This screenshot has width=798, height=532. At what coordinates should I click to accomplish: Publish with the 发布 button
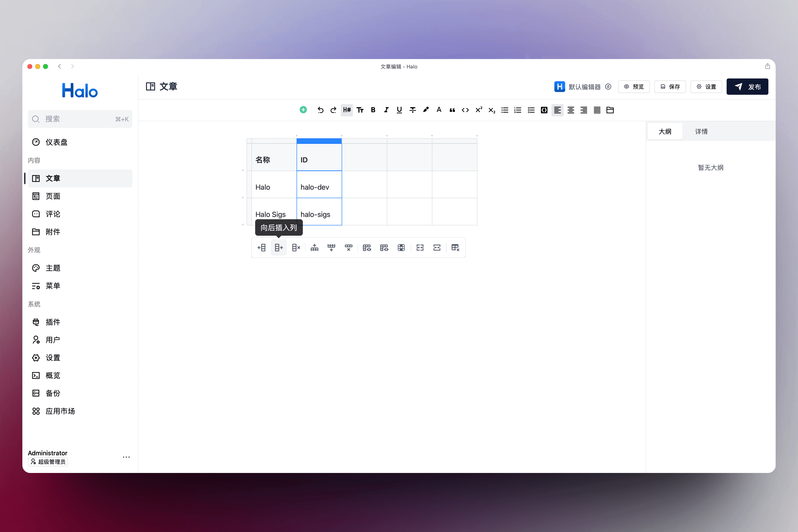coord(748,87)
